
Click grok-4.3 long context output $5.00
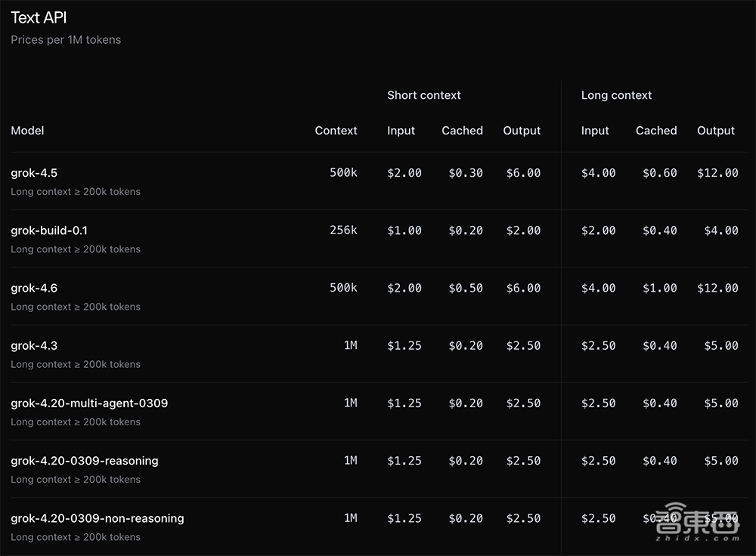tap(721, 345)
